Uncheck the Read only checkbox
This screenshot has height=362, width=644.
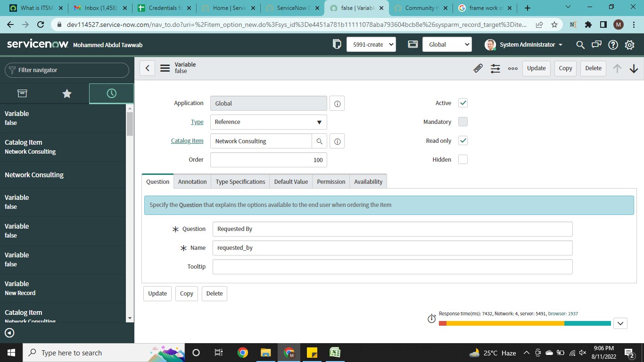pos(463,141)
